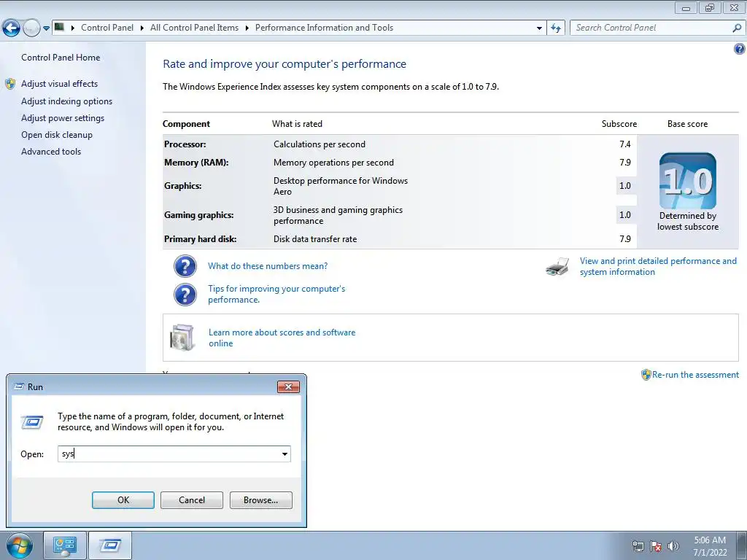This screenshot has height=560, width=747.
Task: Click help icon beside Tips for improving
Action: coord(185,295)
